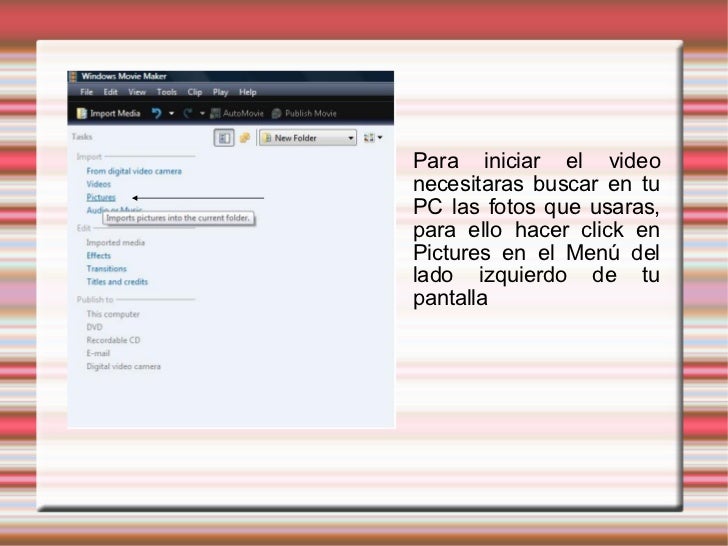728x546 pixels.
Task: Click the Windows Movie Maker title bar icon
Action: point(73,77)
